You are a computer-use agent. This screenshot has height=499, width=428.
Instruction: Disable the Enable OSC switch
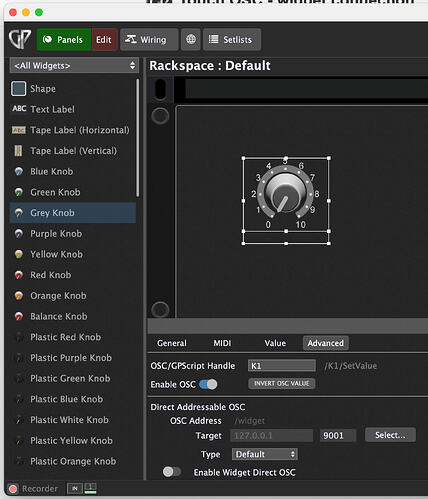pyautogui.click(x=208, y=384)
